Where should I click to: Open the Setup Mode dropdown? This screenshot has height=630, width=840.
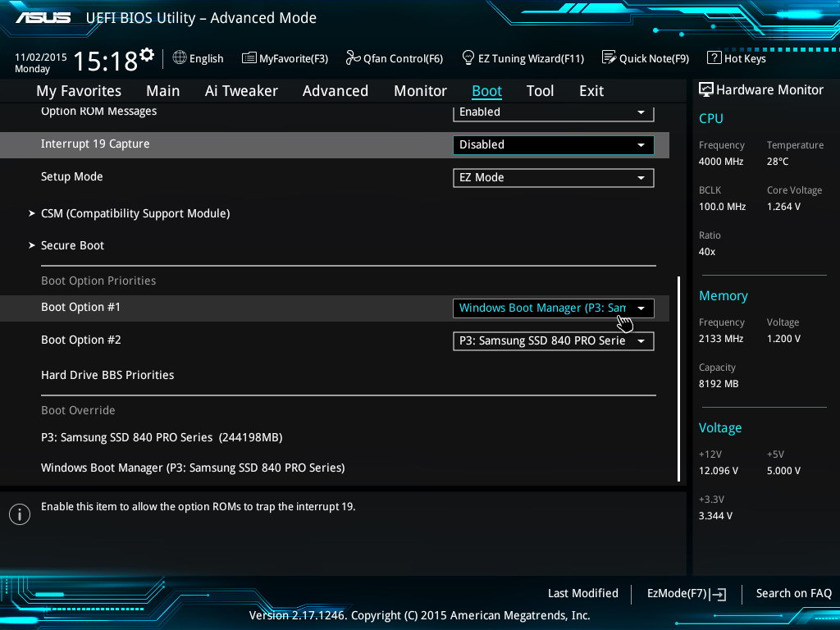click(553, 177)
